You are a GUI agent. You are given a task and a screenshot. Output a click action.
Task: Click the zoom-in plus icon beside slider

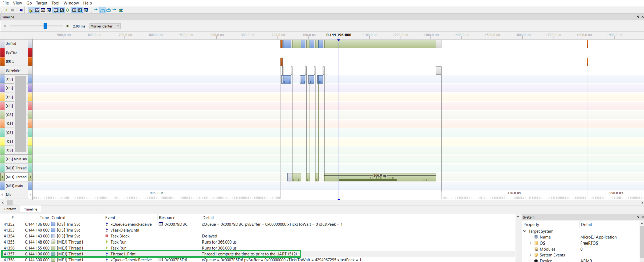coord(67,26)
